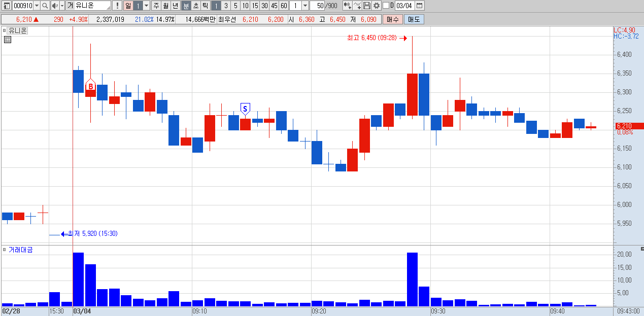
Task: Select the 5 minute interval tab
Action: tap(235, 6)
